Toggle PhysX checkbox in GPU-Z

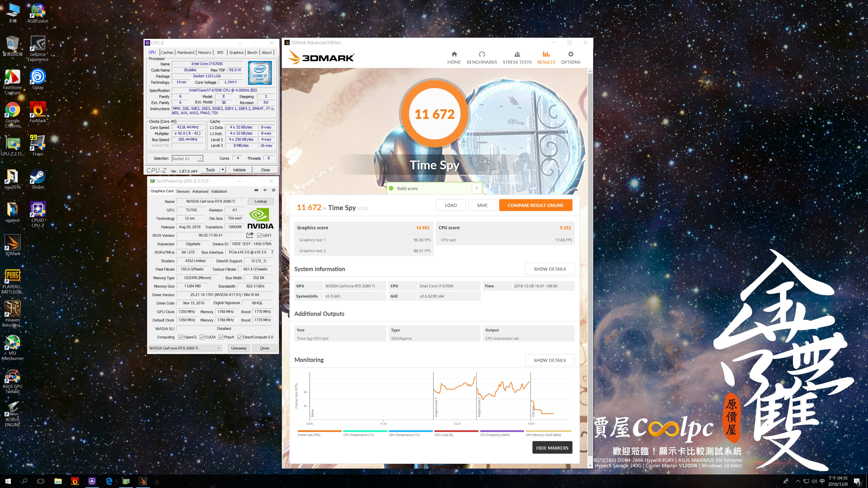tap(221, 337)
